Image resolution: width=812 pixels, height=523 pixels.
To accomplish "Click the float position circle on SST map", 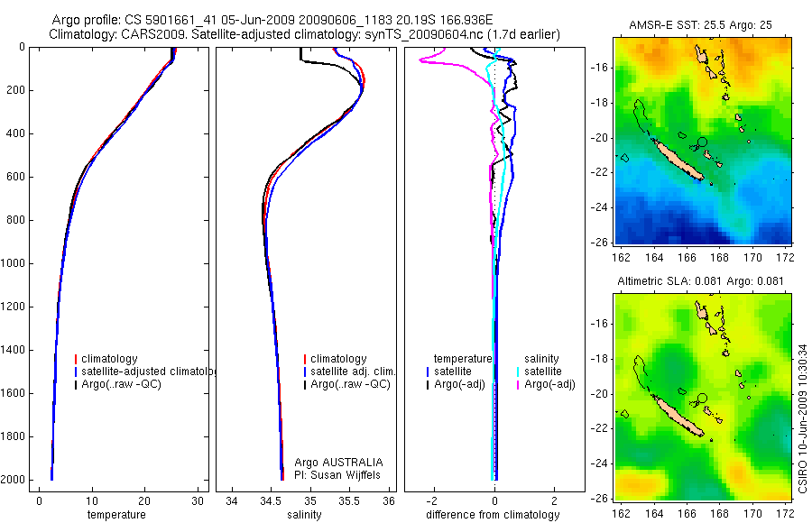I will (x=702, y=142).
